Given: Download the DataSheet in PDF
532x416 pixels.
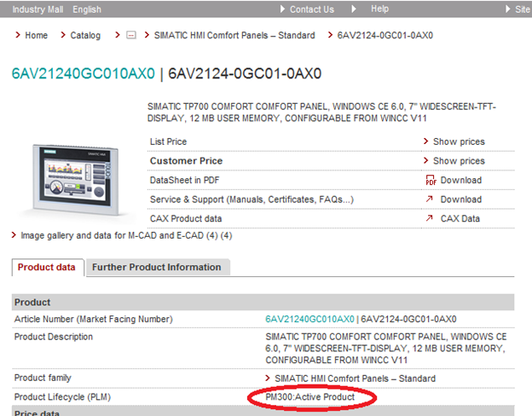Looking at the screenshot, I should 460,180.
